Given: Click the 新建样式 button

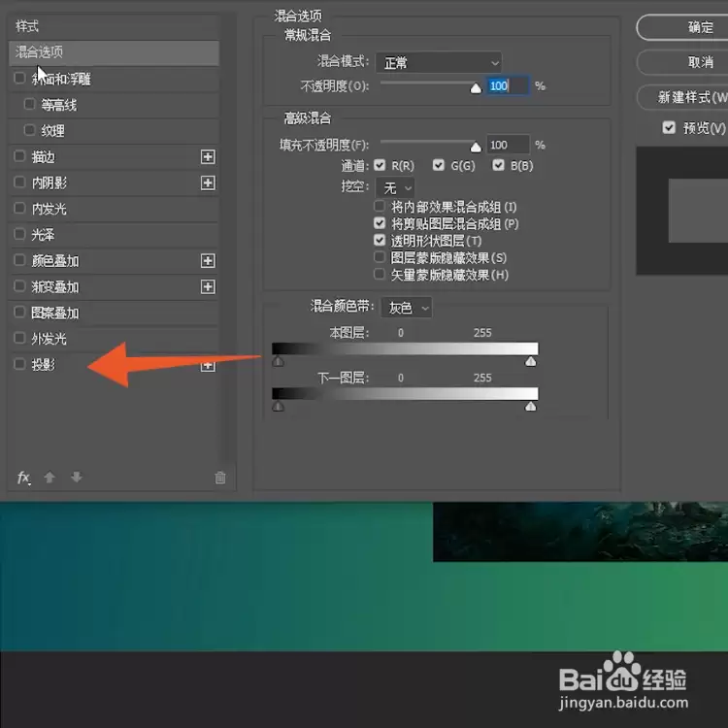Looking at the screenshot, I should coord(682,97).
